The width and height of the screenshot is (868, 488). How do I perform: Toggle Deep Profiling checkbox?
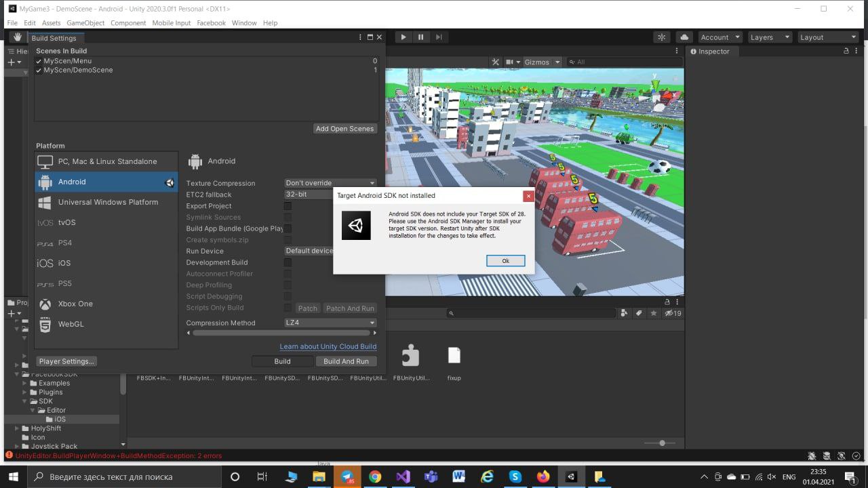pos(288,285)
